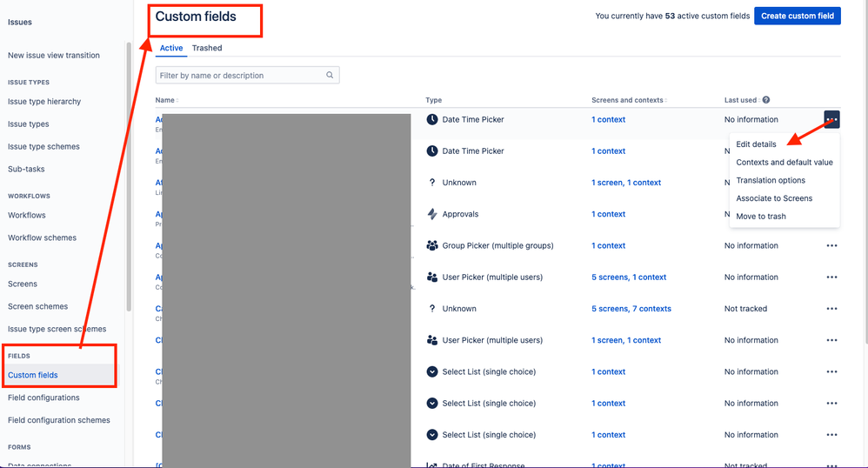
Task: Open Issue types in sidebar
Action: [28, 124]
